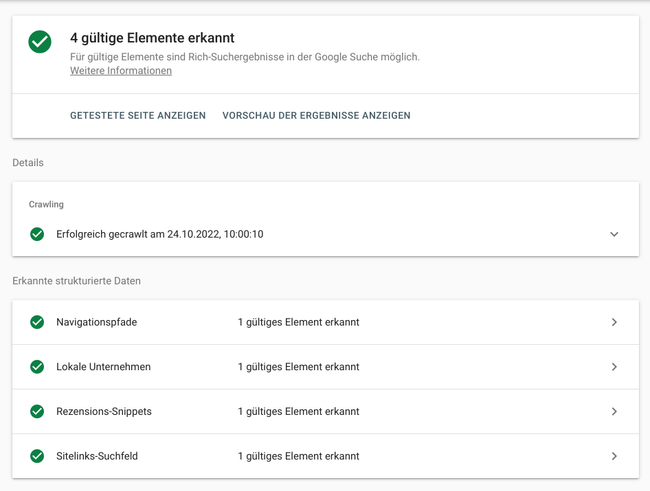Open Lokale Unternehmen details via right chevron
650x491 pixels.
point(614,367)
